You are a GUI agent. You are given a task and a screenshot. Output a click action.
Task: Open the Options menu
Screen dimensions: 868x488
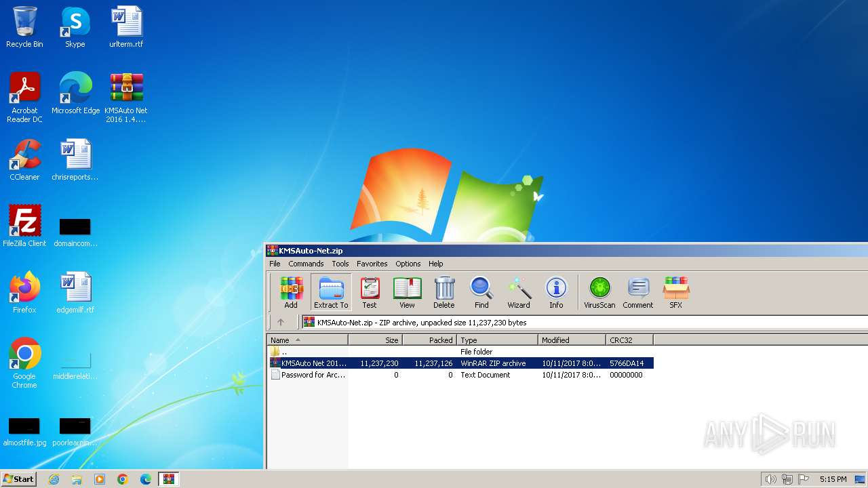tap(408, 264)
